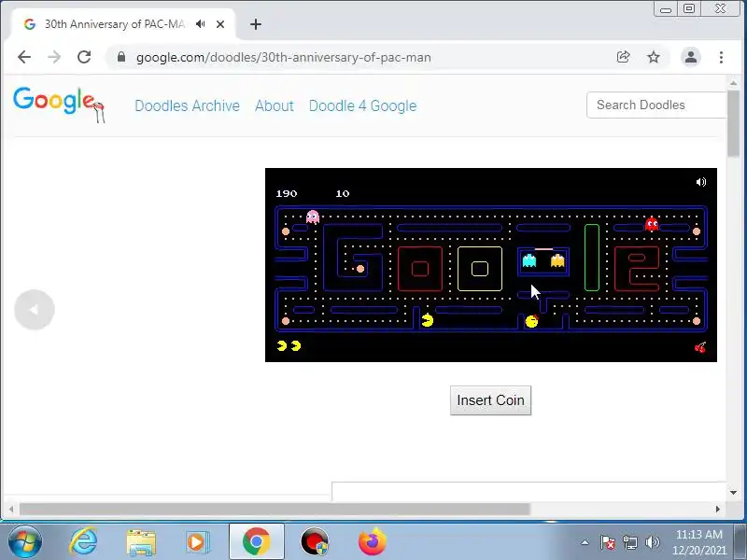Open the Chrome three-dot menu

[721, 57]
